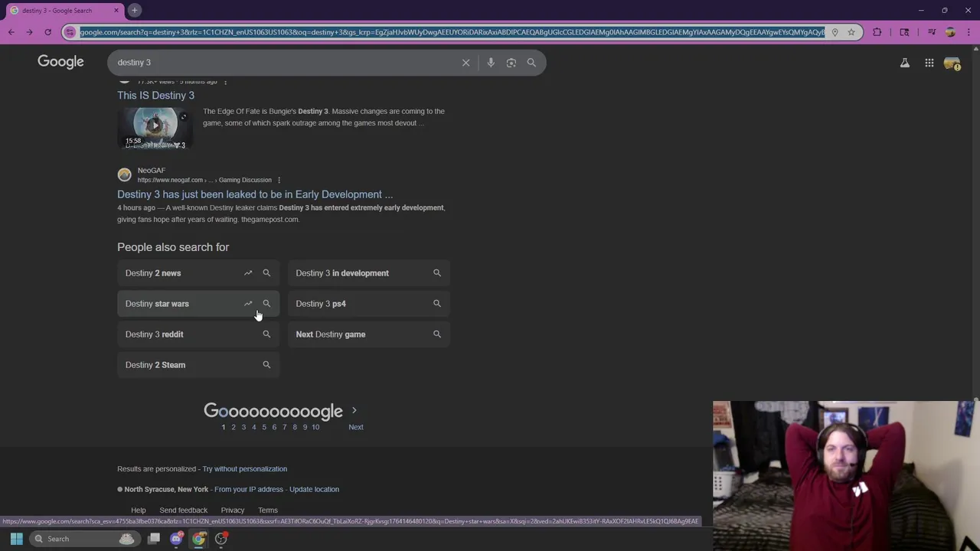980x551 pixels.
Task: Search for "Next Destiny game" suggestion
Action: click(369, 334)
